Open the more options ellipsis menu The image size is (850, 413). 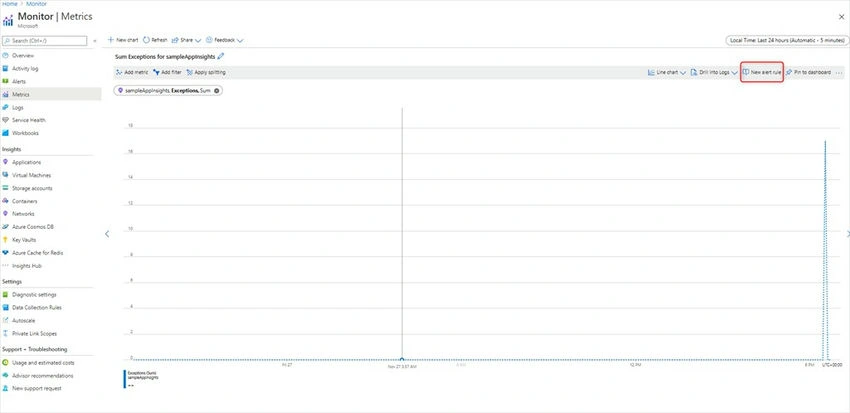coord(839,73)
